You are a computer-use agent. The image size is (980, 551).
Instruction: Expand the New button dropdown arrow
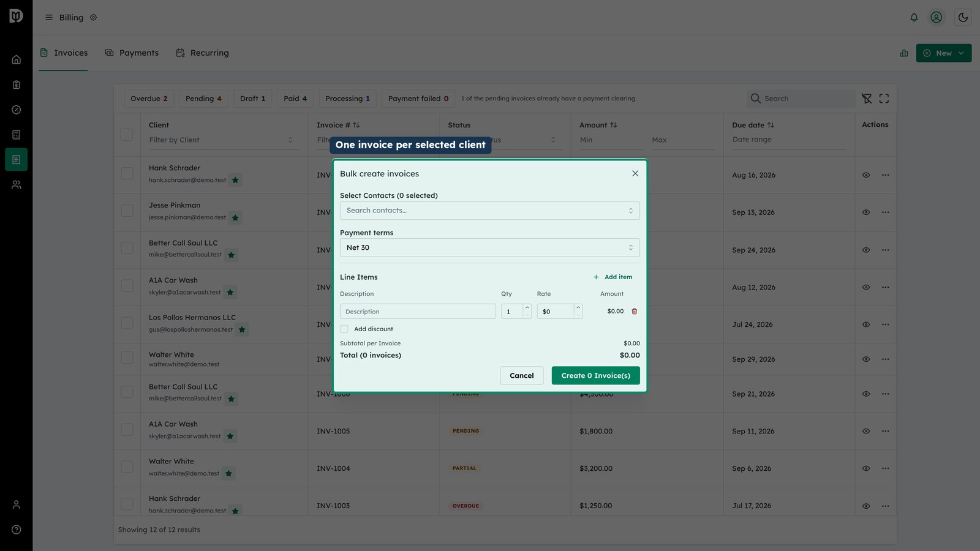962,53
